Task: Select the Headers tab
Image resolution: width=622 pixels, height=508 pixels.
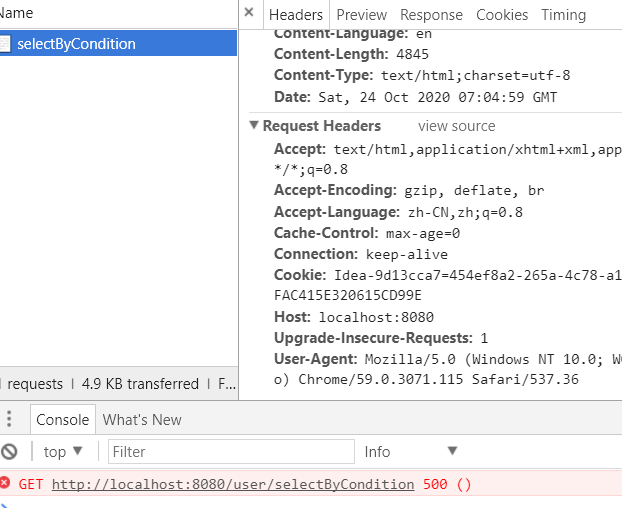Action: point(296,15)
